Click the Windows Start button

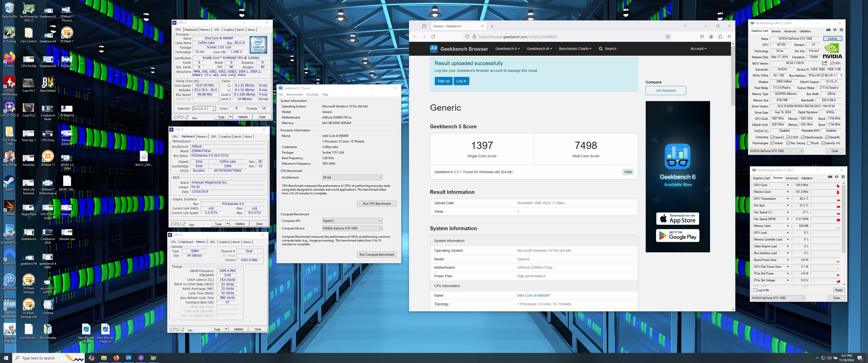coord(6,358)
